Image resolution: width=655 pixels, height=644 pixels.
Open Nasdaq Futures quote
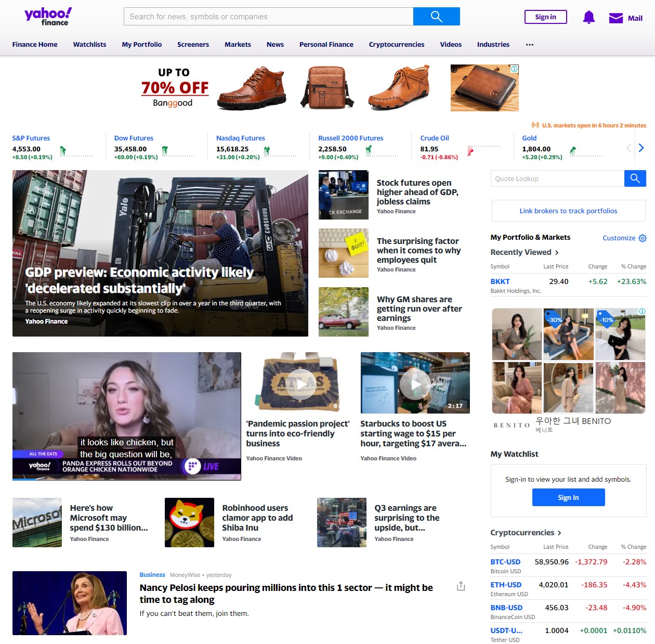point(241,138)
